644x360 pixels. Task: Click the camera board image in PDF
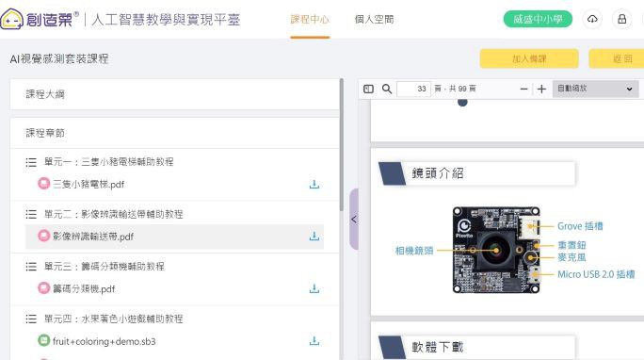496,250
